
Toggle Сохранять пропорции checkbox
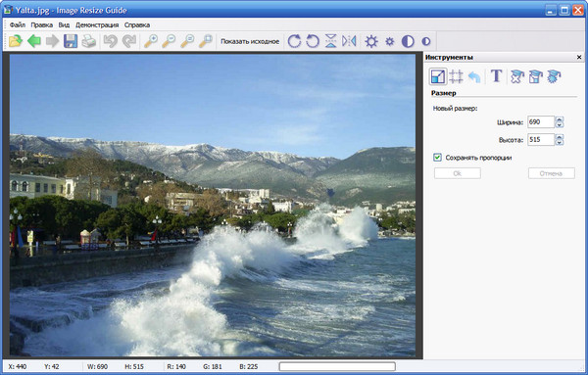(x=437, y=158)
